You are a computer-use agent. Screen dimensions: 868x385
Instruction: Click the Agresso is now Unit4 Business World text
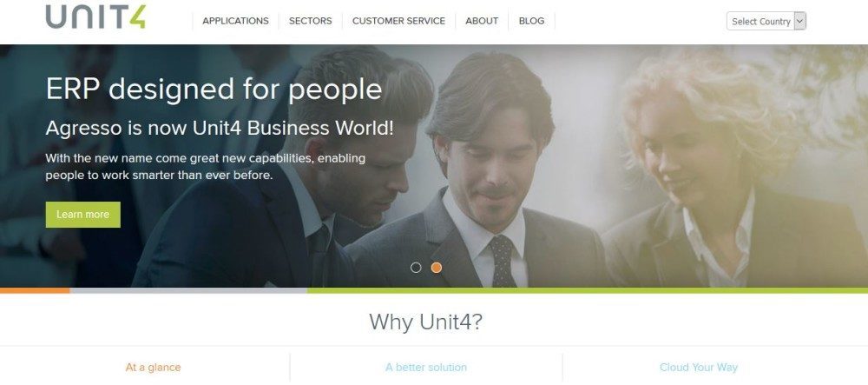click(220, 128)
